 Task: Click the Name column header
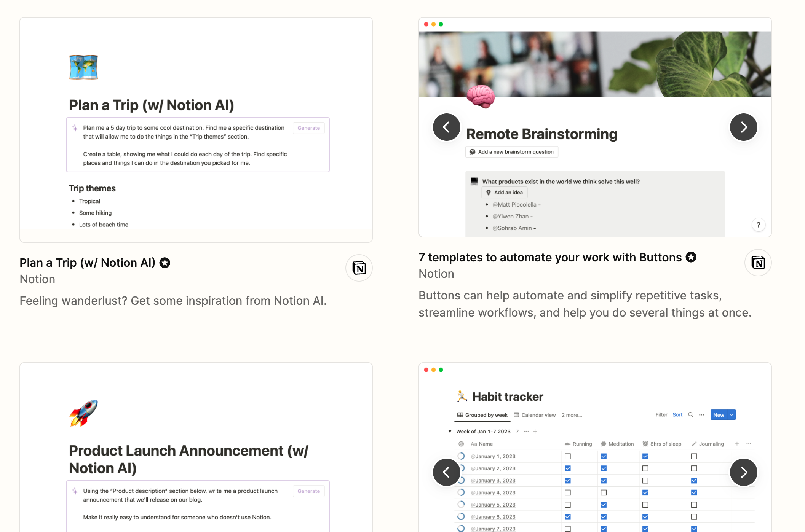[482, 444]
